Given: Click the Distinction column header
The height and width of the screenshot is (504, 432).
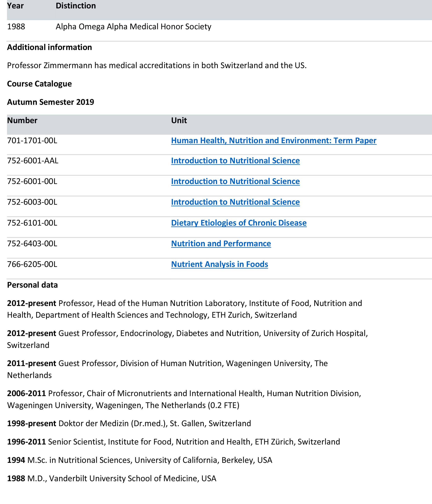Looking at the screenshot, I should [76, 6].
